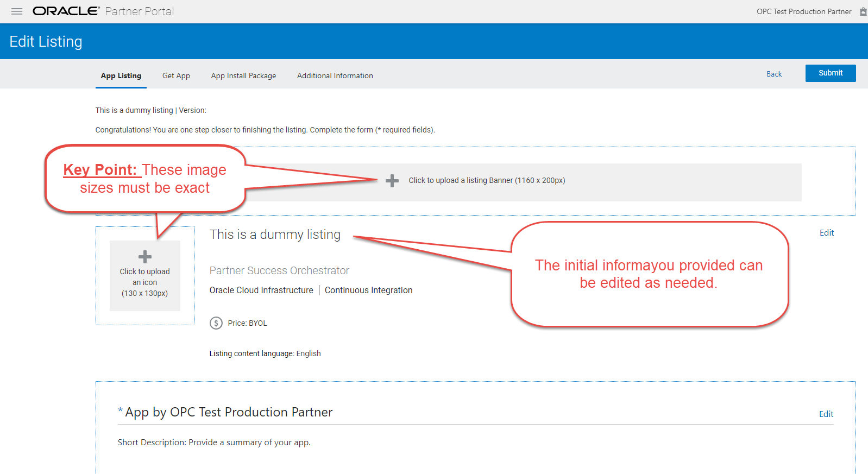Click the dollar price icon
The width and height of the screenshot is (868, 474).
216,323
